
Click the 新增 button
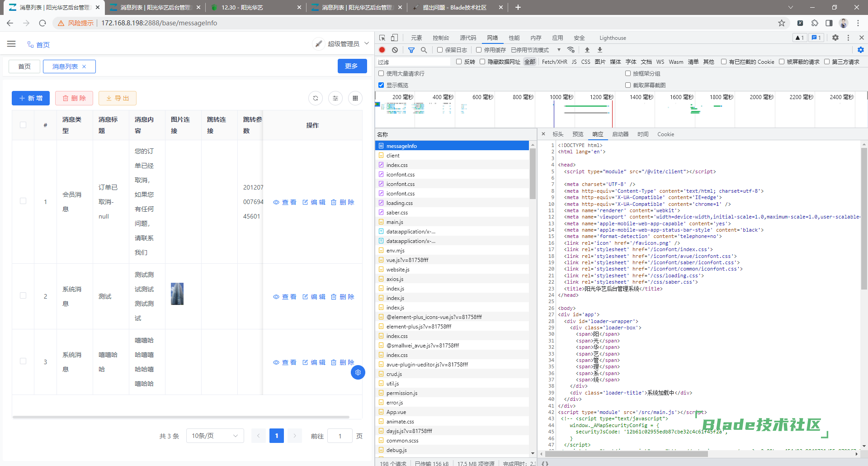(x=31, y=98)
